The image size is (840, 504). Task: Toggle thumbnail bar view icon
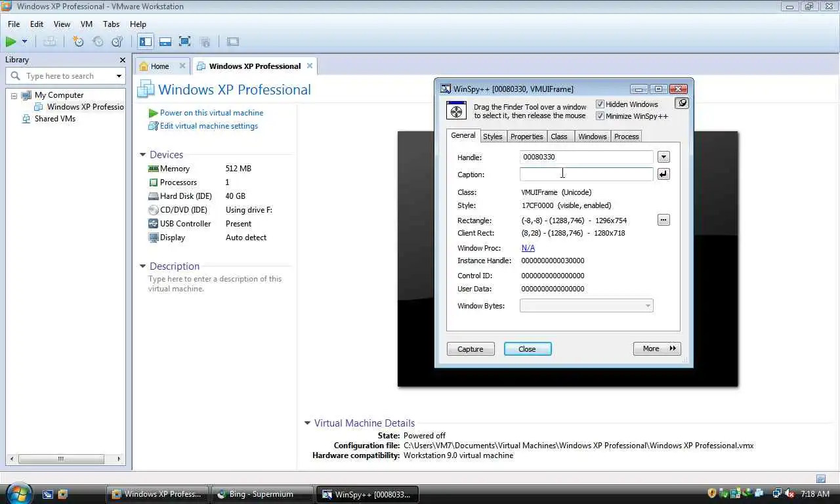tap(165, 41)
